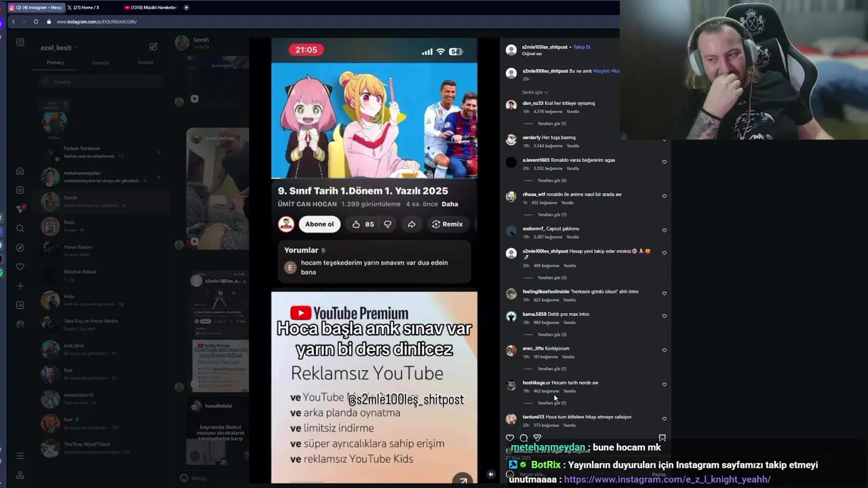Click the Create plus icon in sidebar

[20, 286]
